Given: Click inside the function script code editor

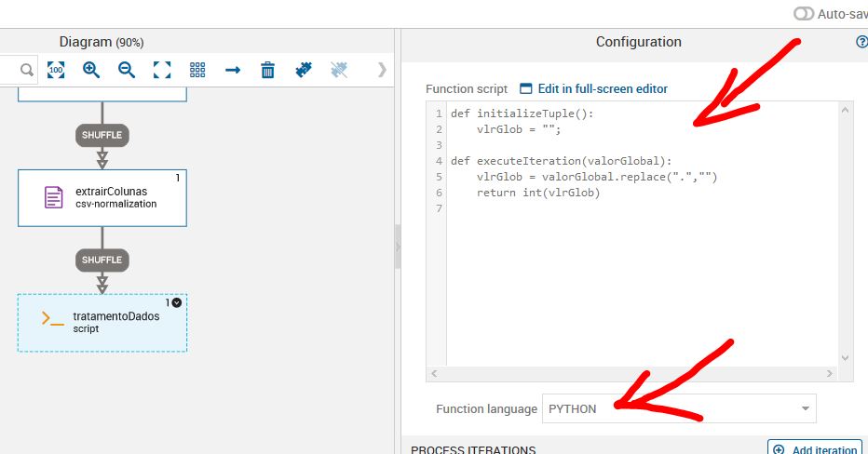Looking at the screenshot, I should 642,234.
